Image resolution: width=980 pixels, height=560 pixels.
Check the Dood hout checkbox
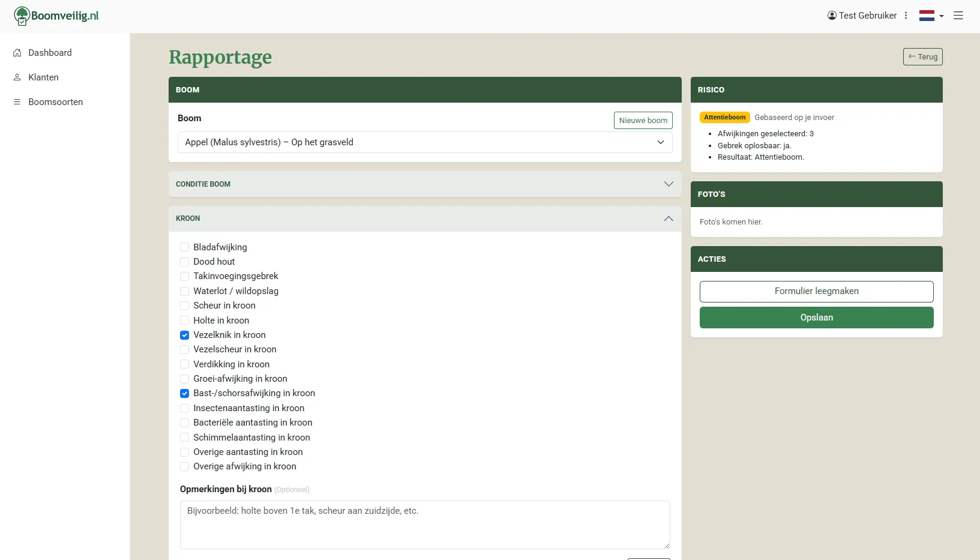pyautogui.click(x=185, y=262)
